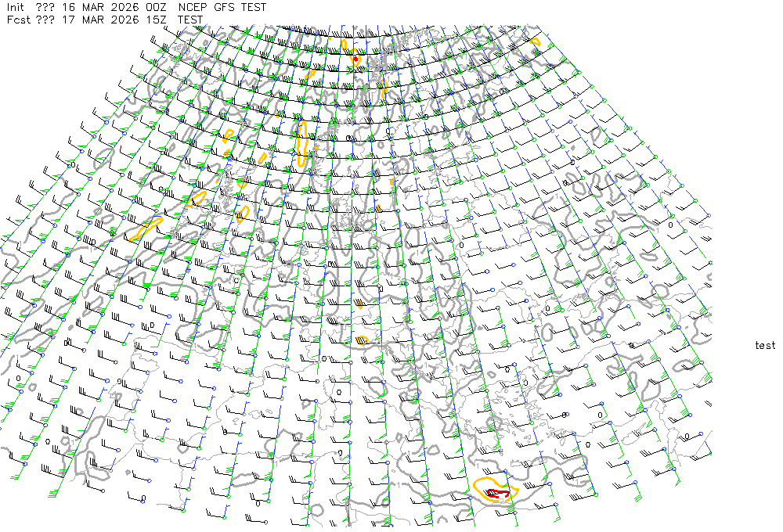This screenshot has height=532, width=783.
Task: Click the lowercase "test" label right of the map
Action: click(x=765, y=345)
